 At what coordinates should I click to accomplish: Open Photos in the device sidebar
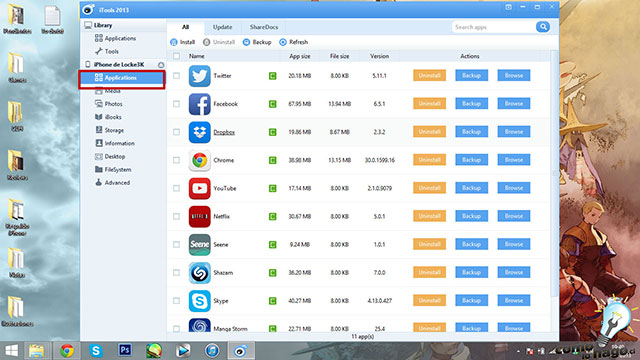tap(109, 104)
